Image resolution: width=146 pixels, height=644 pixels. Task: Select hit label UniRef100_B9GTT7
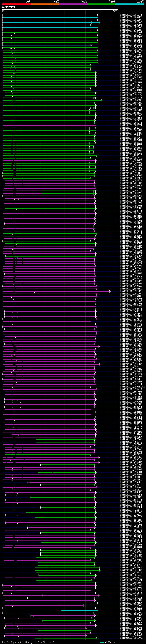click(131, 57)
